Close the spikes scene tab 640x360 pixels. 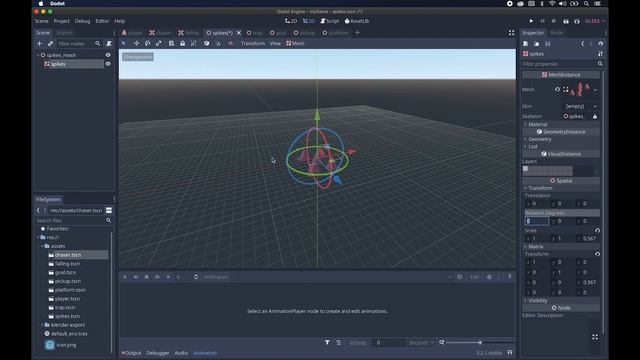239,33
